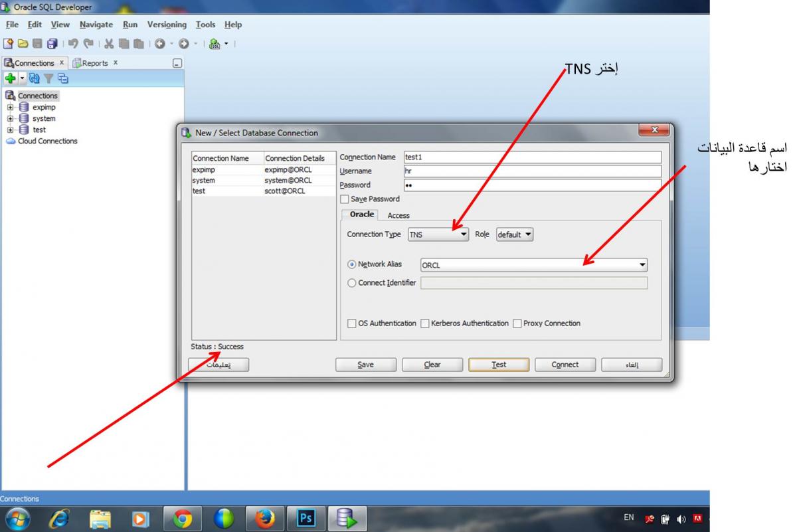Screen dimensions: 797x532
Task: Open the Connection Type dropdown showing TNS
Action: [438, 234]
